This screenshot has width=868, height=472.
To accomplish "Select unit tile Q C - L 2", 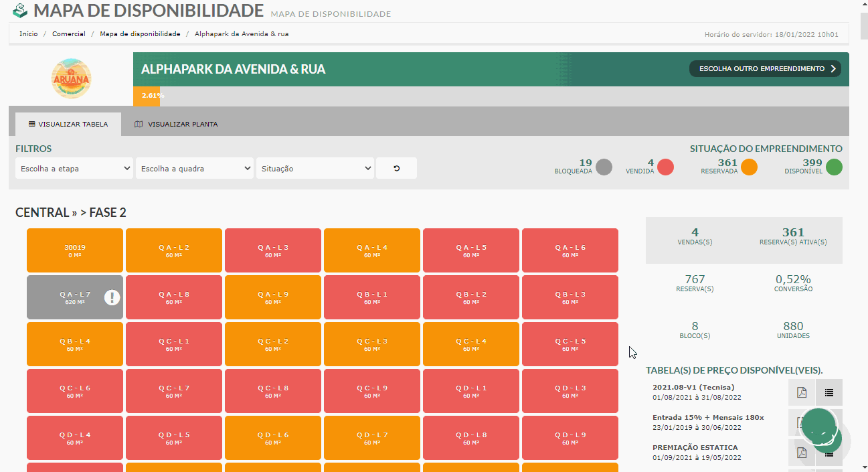I will coord(273,344).
